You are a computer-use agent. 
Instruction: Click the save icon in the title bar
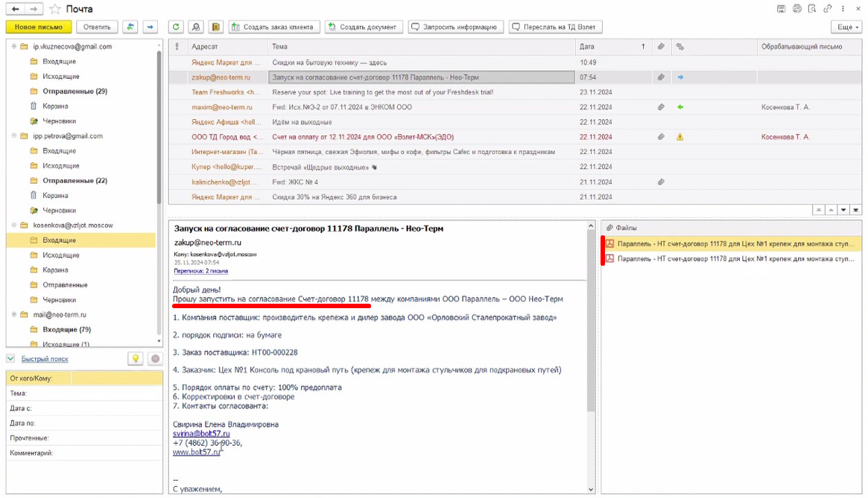pos(781,9)
